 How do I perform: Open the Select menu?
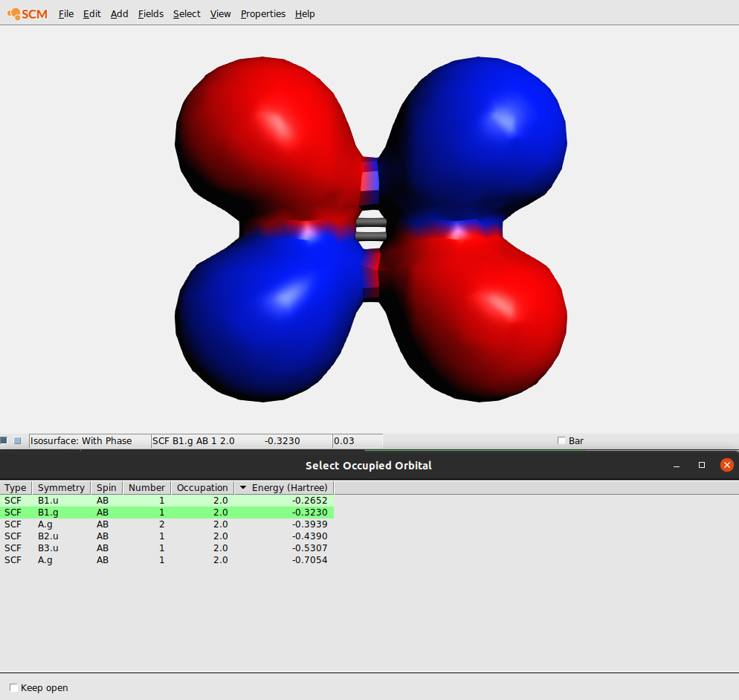pyautogui.click(x=187, y=13)
